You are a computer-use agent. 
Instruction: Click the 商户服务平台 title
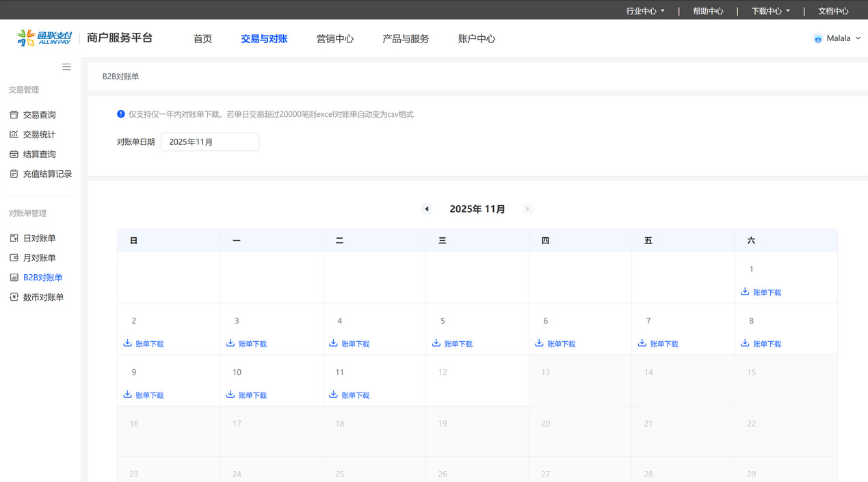tap(120, 38)
